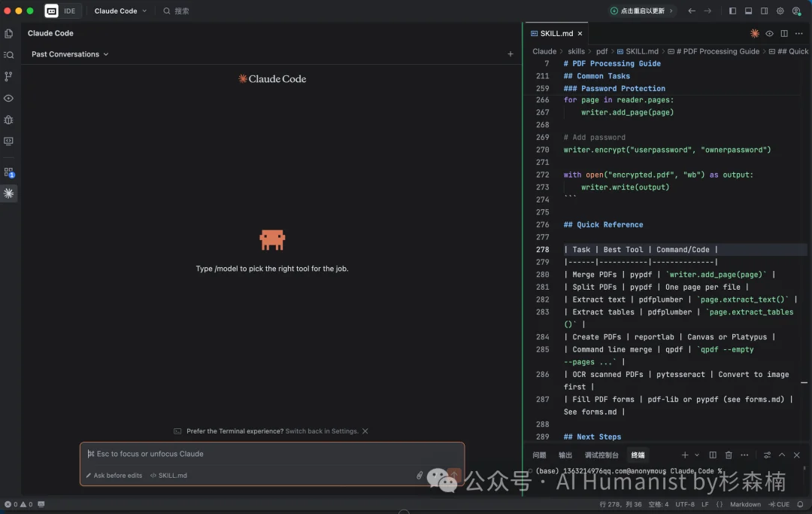Open the Extensions view with badge
812x514 pixels.
[9, 172]
